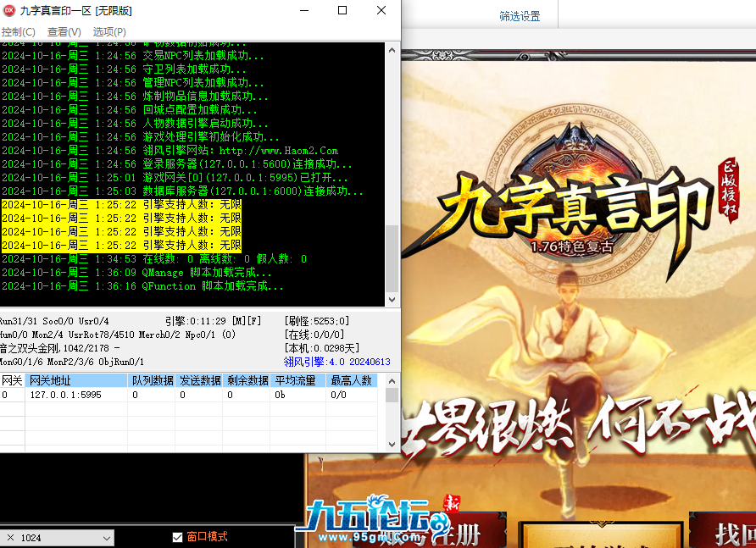Click the 引擎:0:11:29 uptime text
756x548 pixels.
click(195, 321)
